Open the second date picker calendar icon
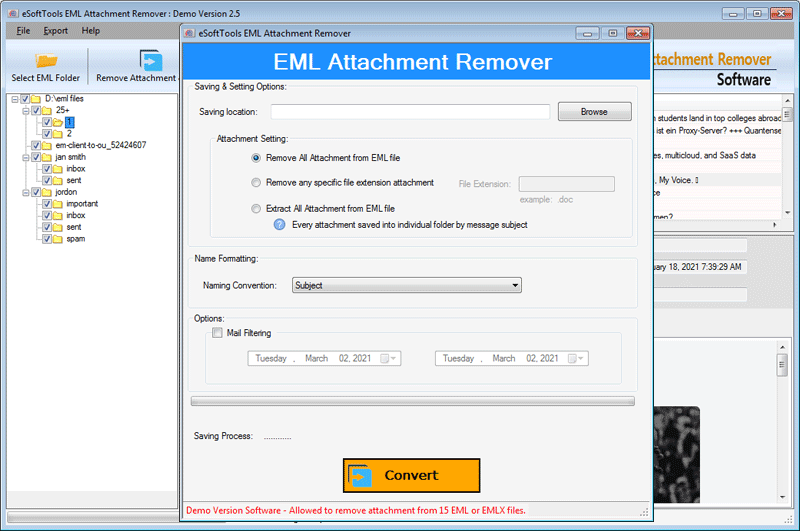Image resolution: width=800 pixels, height=531 pixels. point(576,359)
